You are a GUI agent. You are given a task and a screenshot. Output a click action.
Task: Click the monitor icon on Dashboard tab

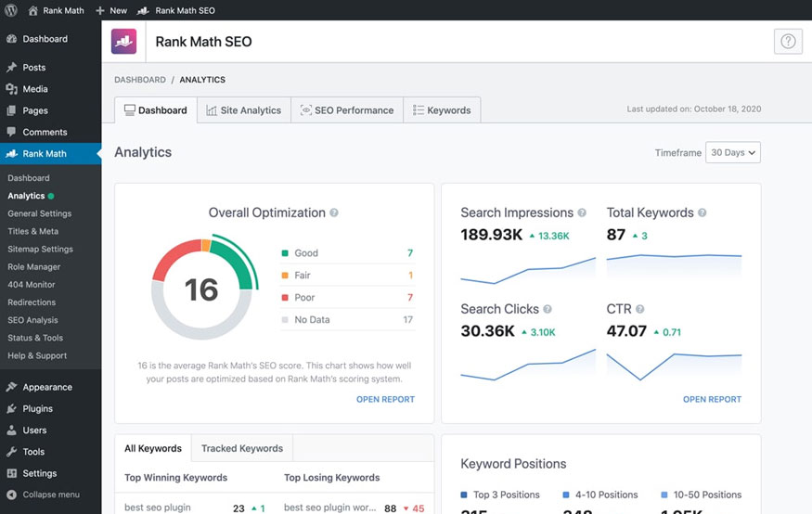point(130,110)
